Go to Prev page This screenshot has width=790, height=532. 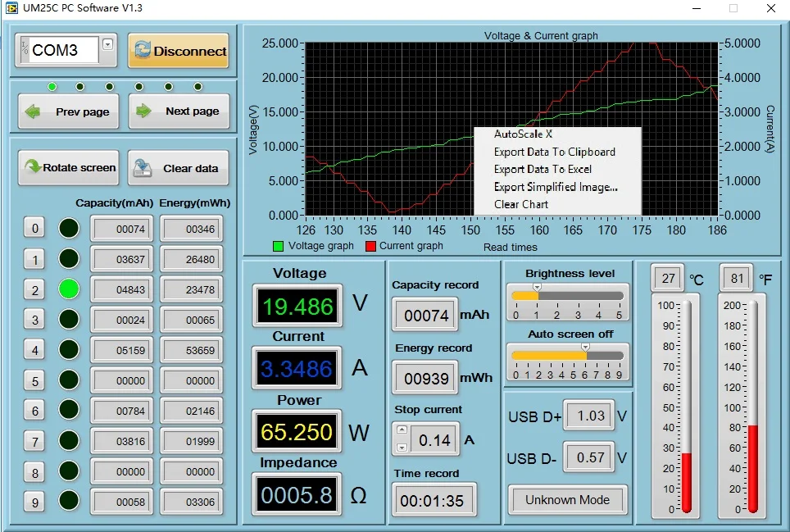coord(69,111)
